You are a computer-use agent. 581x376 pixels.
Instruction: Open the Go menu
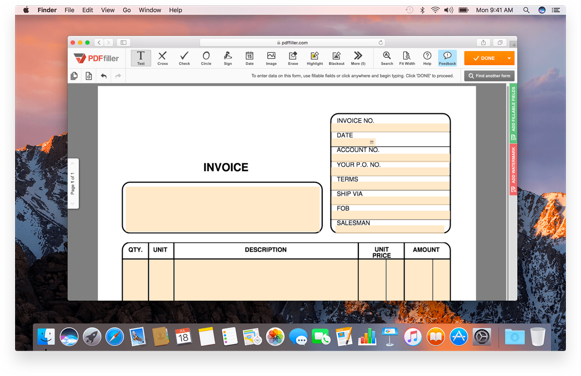(127, 10)
